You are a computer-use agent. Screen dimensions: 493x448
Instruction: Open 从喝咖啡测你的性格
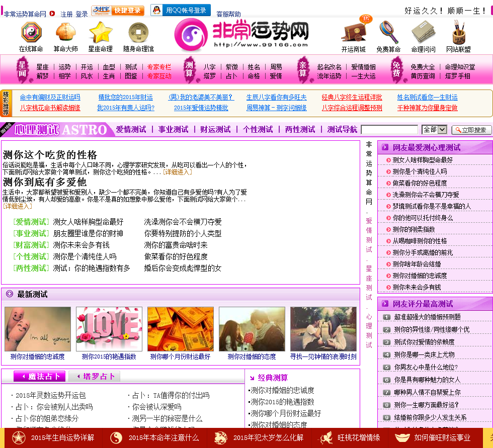(420, 241)
